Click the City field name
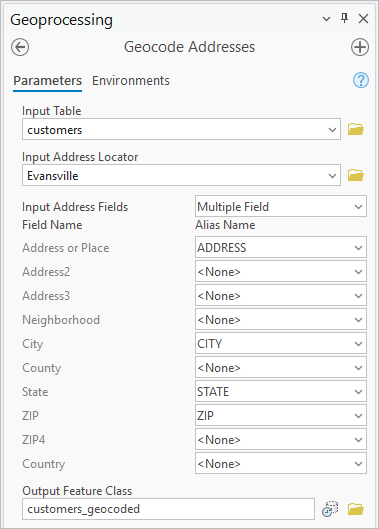 tap(32, 344)
